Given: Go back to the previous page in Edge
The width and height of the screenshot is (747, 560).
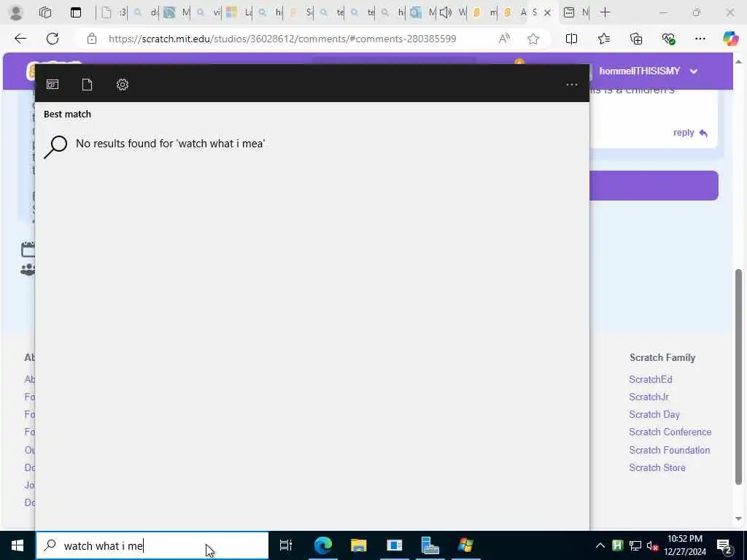Looking at the screenshot, I should pos(20,39).
